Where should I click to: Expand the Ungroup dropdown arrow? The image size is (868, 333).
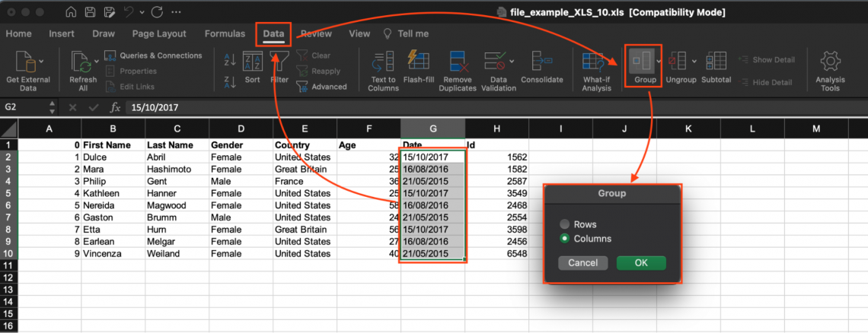click(x=694, y=61)
